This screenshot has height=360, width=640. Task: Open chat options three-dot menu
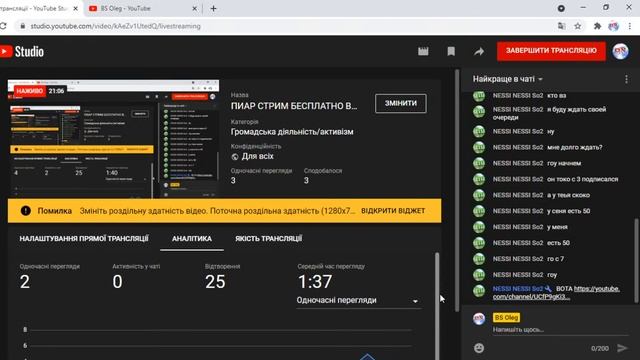[626, 79]
